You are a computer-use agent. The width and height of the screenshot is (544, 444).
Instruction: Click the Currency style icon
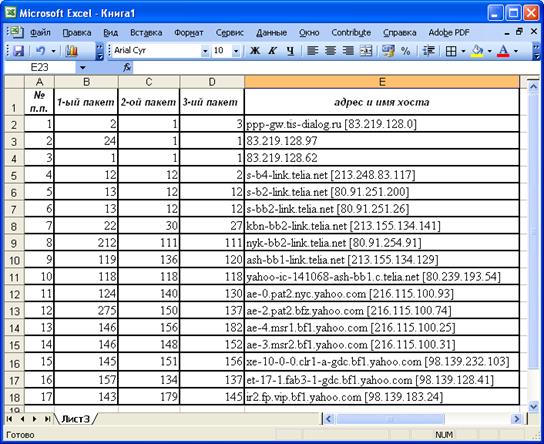tap(388, 51)
